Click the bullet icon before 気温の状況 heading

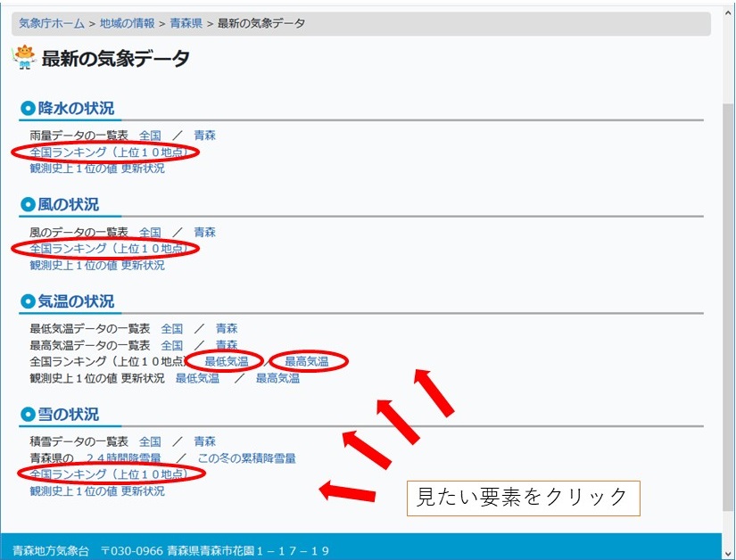(x=27, y=301)
